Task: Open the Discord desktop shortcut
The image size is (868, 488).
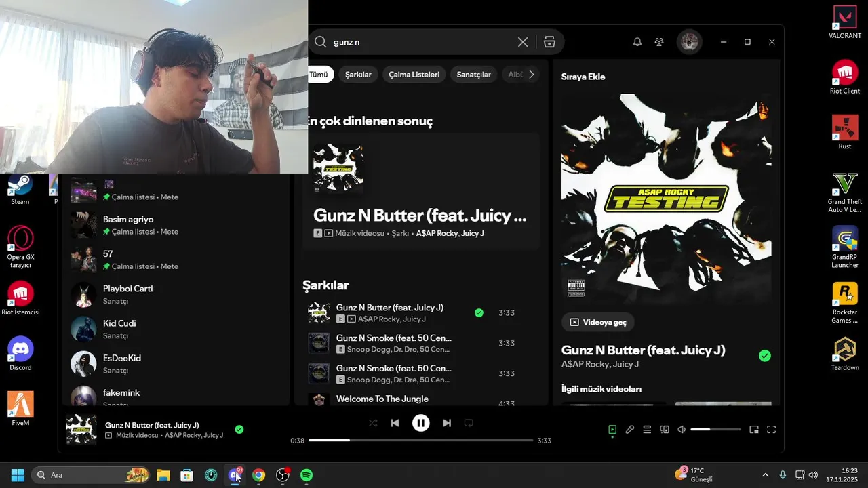Action: tap(20, 354)
